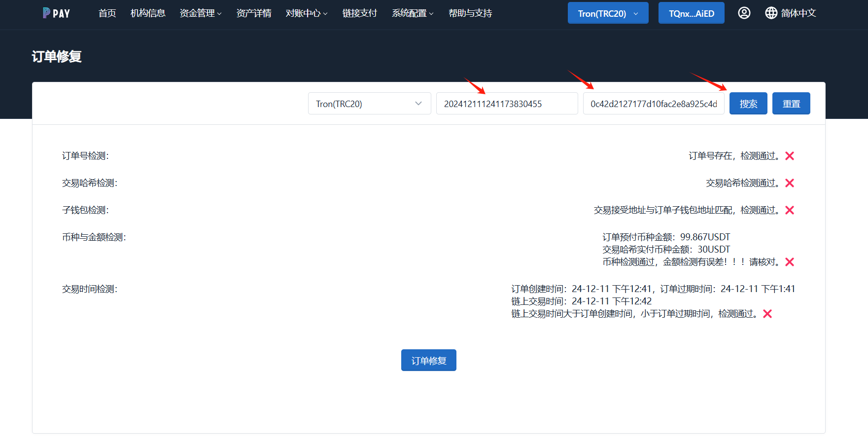Click text 交易哈希实付币种金额: 30USDT
Screen dimensions: 868x445
(x=666, y=250)
